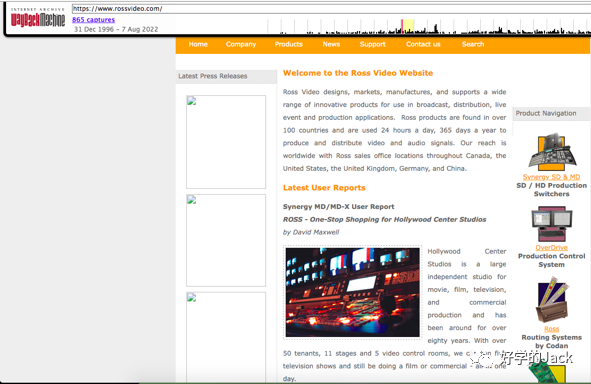Open the Synergy switcher product image
This screenshot has height=384, width=591.
[552, 151]
